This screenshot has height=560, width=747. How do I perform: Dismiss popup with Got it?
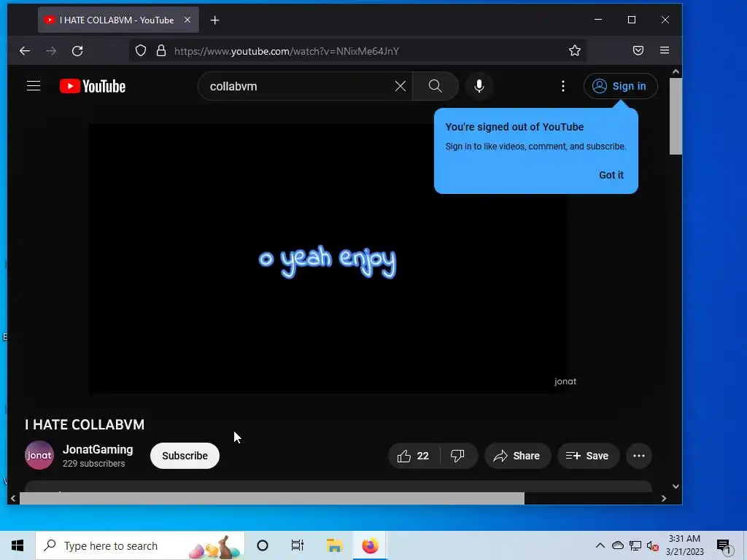[x=611, y=175]
